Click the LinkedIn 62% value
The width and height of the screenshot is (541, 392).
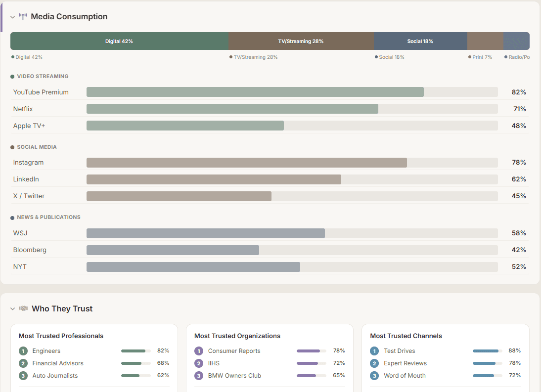[519, 179]
